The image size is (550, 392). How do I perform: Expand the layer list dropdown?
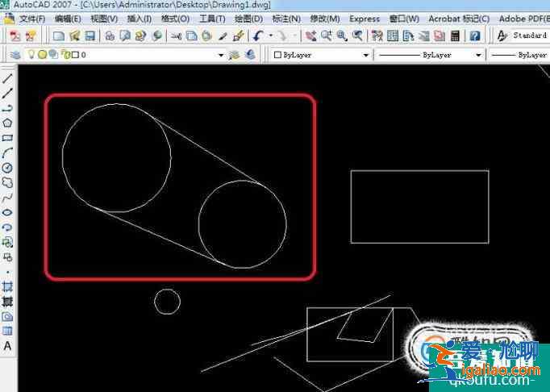coord(222,55)
